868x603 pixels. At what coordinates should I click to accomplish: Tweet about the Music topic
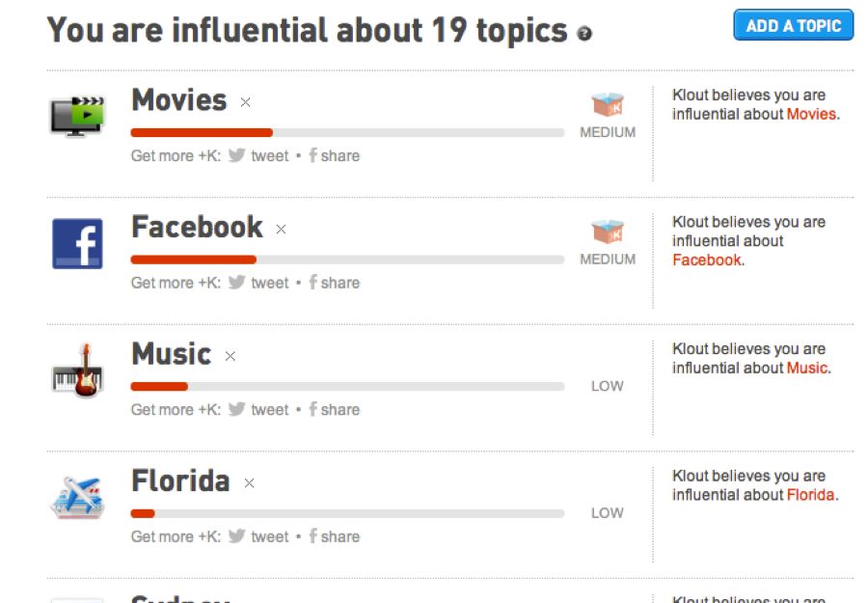(x=270, y=410)
